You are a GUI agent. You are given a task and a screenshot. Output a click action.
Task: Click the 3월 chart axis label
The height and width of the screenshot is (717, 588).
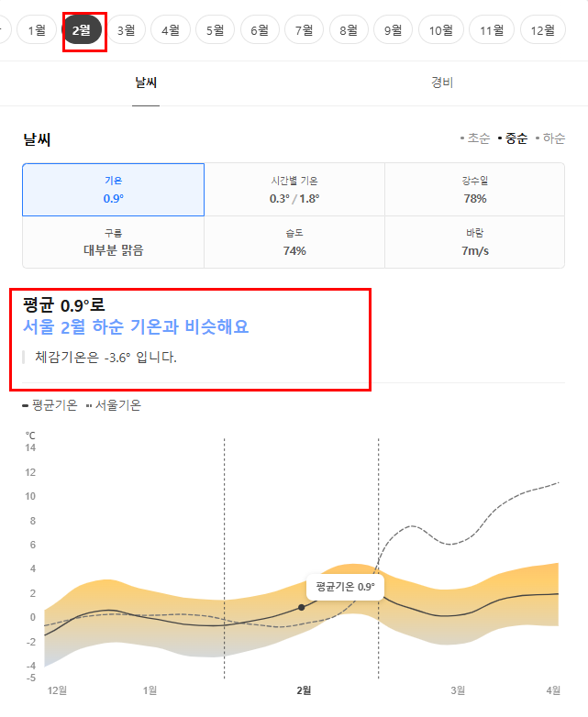(x=458, y=690)
